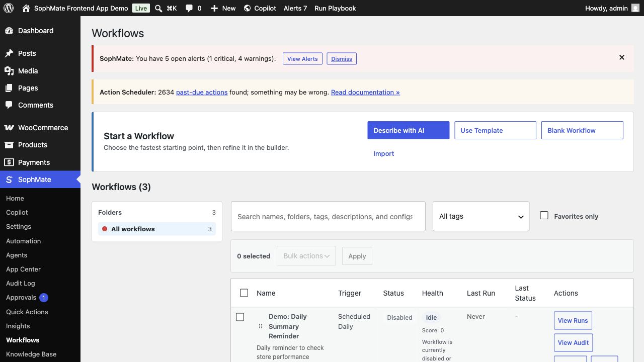Image resolution: width=644 pixels, height=362 pixels.
Task: Open the comments bubble icon in admin bar
Action: click(189, 9)
